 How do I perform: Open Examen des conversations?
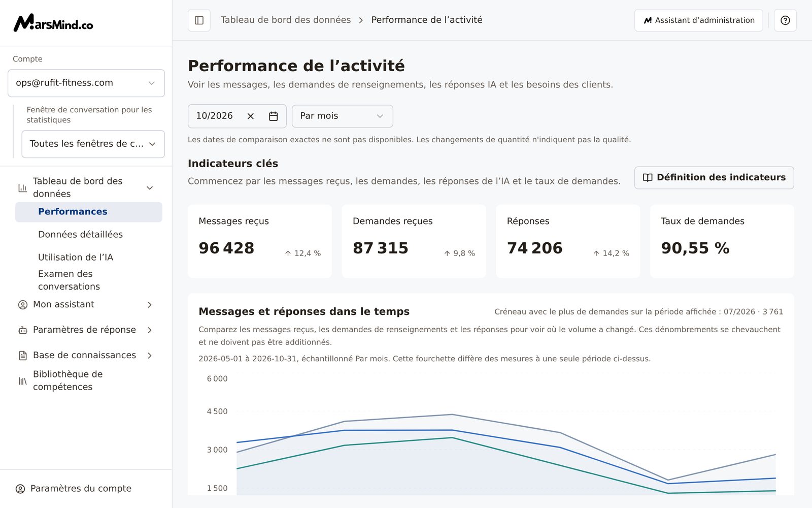tap(69, 280)
